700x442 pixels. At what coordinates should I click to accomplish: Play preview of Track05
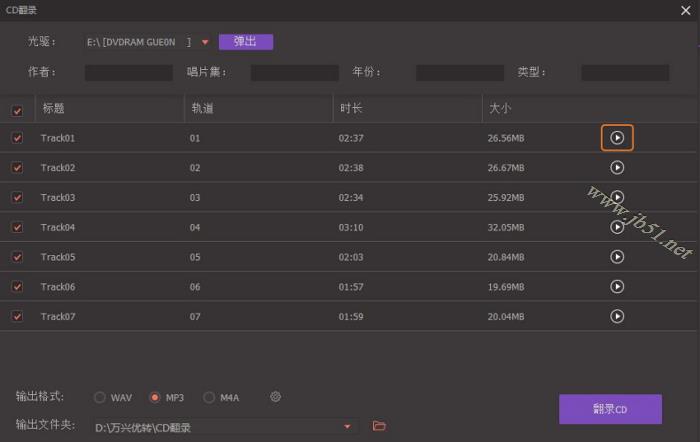coord(617,257)
